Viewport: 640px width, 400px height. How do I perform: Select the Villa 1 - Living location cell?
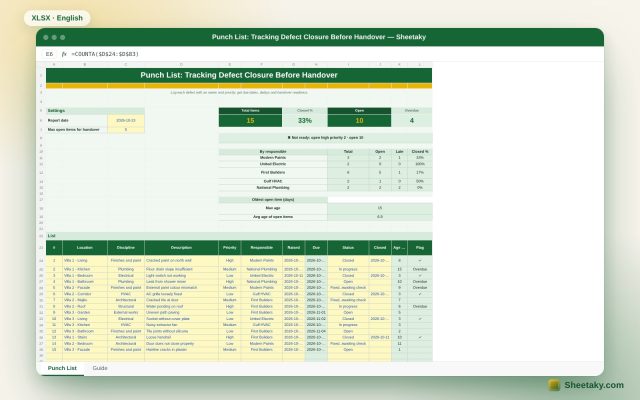pos(85,260)
